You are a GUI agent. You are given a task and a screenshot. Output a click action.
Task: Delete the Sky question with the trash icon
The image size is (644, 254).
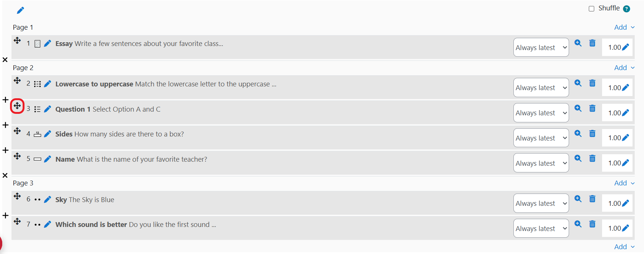(592, 199)
